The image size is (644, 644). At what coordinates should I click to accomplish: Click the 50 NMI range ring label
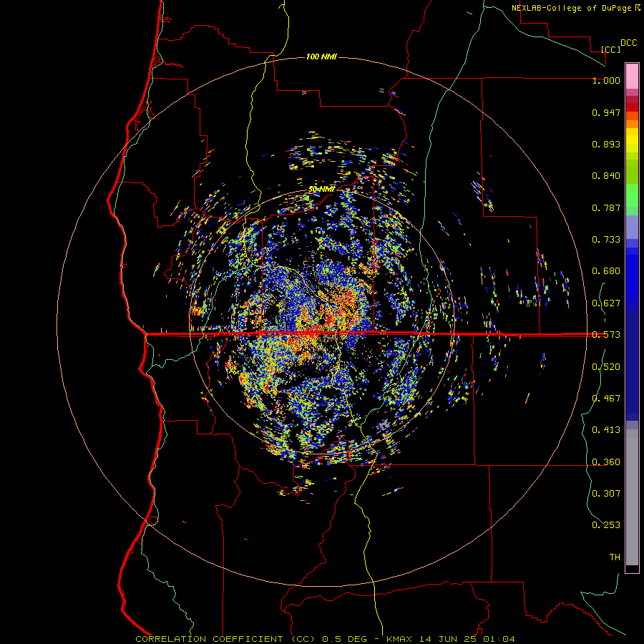(322, 189)
